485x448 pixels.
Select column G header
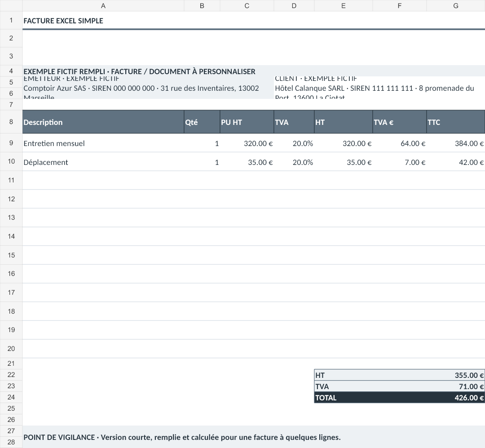[456, 5]
